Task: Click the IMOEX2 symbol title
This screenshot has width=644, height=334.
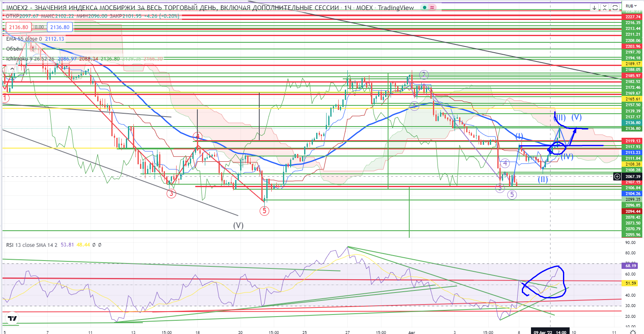Action: click(x=14, y=7)
